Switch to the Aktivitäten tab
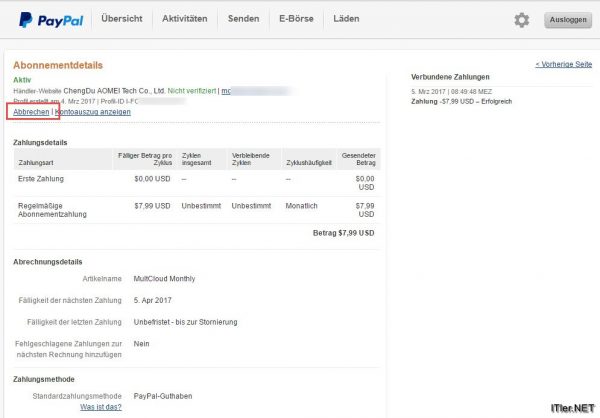The width and height of the screenshot is (600, 418). tap(184, 19)
